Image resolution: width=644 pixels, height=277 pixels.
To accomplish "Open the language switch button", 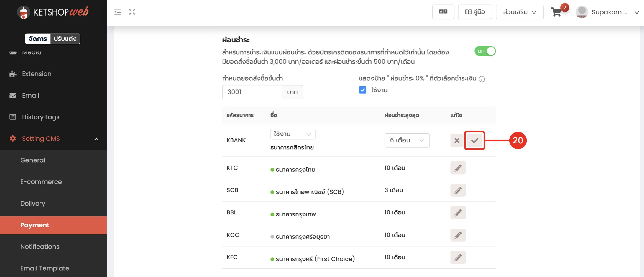I will point(443,12).
